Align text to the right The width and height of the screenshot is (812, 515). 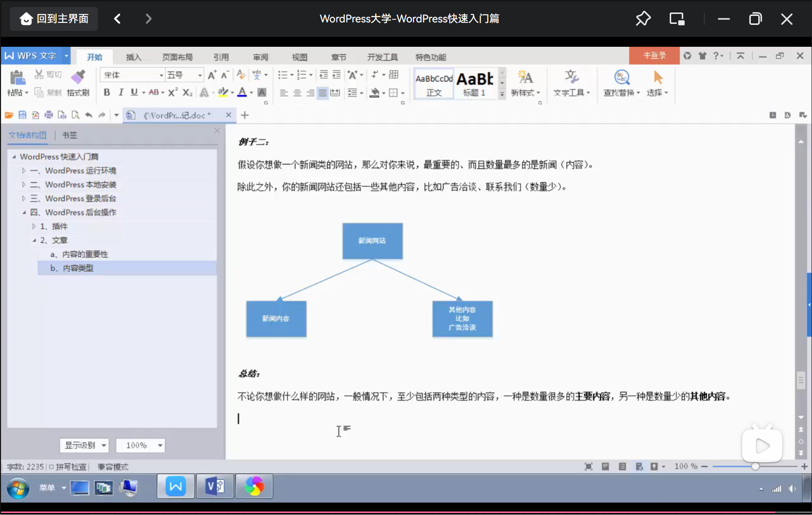coord(310,93)
